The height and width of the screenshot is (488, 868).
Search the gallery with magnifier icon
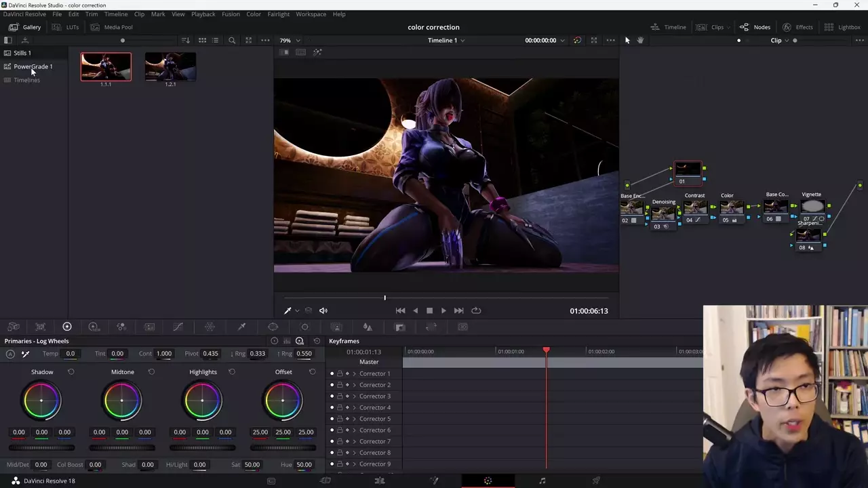[x=232, y=41]
